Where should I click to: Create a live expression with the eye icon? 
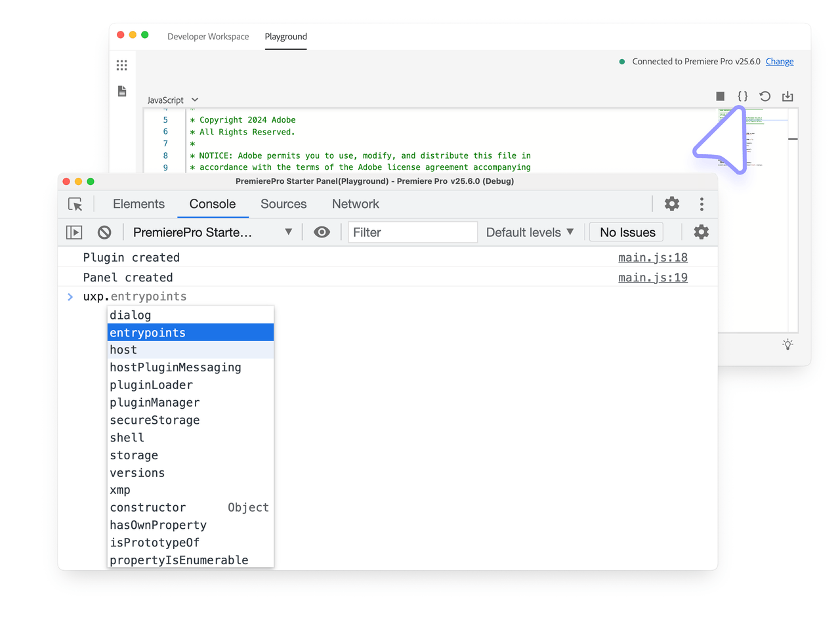click(x=321, y=232)
